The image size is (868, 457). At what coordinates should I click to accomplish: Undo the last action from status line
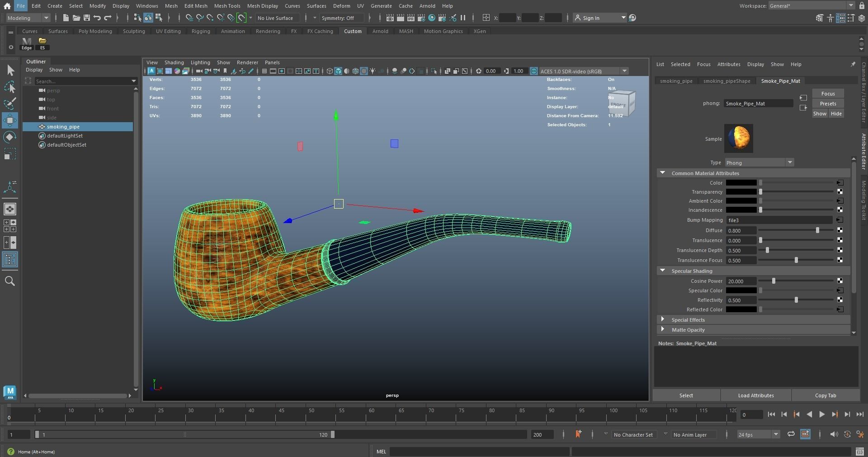(97, 18)
